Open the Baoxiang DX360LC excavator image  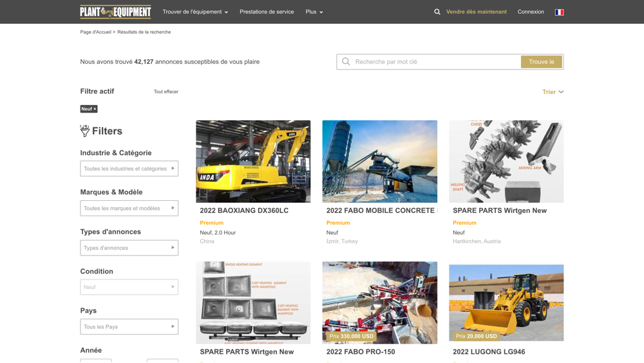tap(253, 162)
